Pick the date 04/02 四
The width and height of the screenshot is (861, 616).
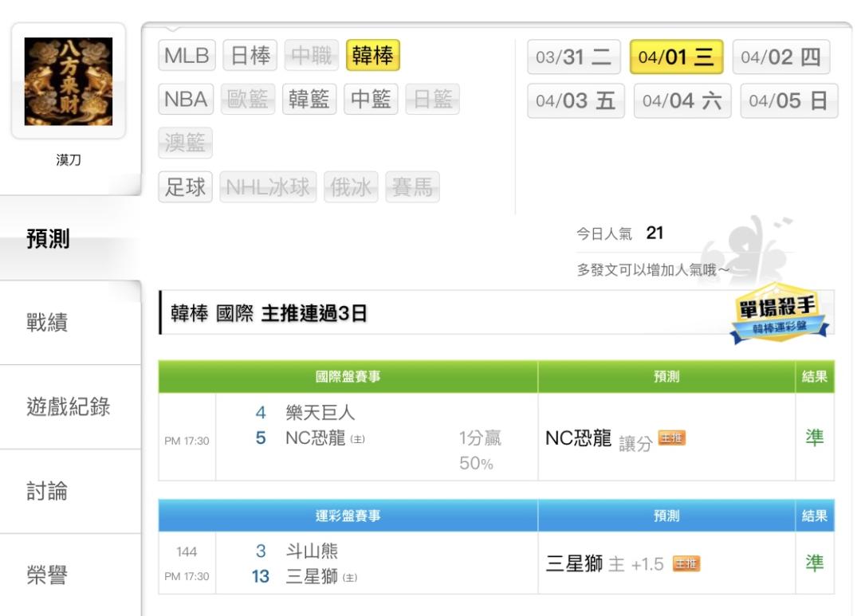pyautogui.click(x=780, y=57)
